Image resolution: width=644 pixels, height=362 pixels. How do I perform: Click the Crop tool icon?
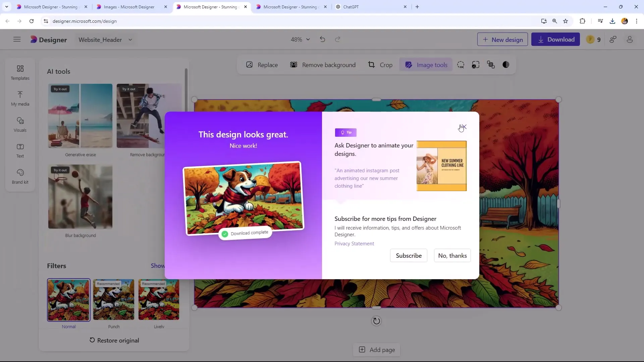[371, 65]
